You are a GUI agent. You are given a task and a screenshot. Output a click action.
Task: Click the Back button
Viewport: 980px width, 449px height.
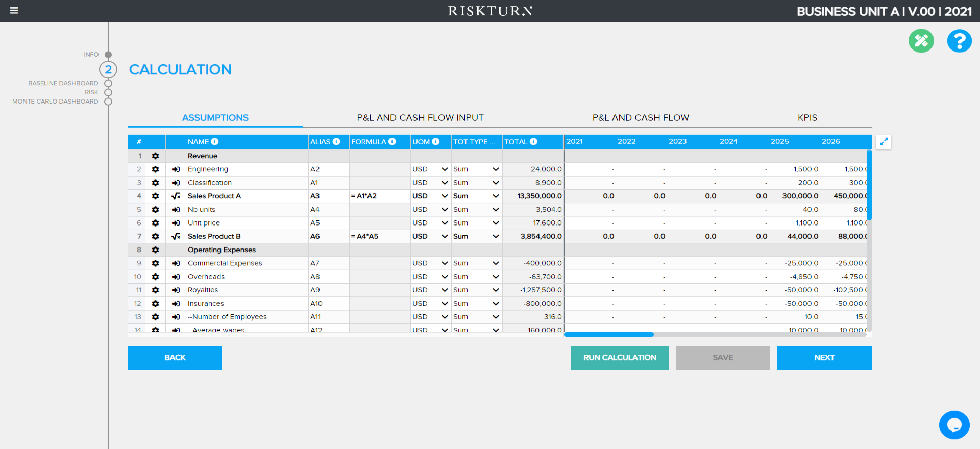(175, 358)
